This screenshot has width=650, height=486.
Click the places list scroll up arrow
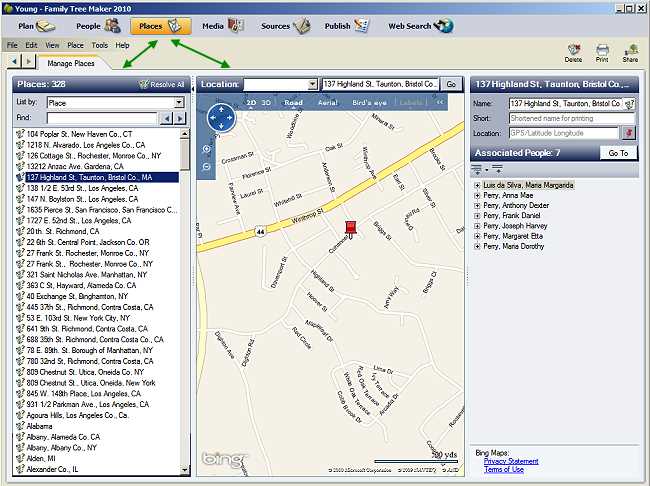[184, 134]
